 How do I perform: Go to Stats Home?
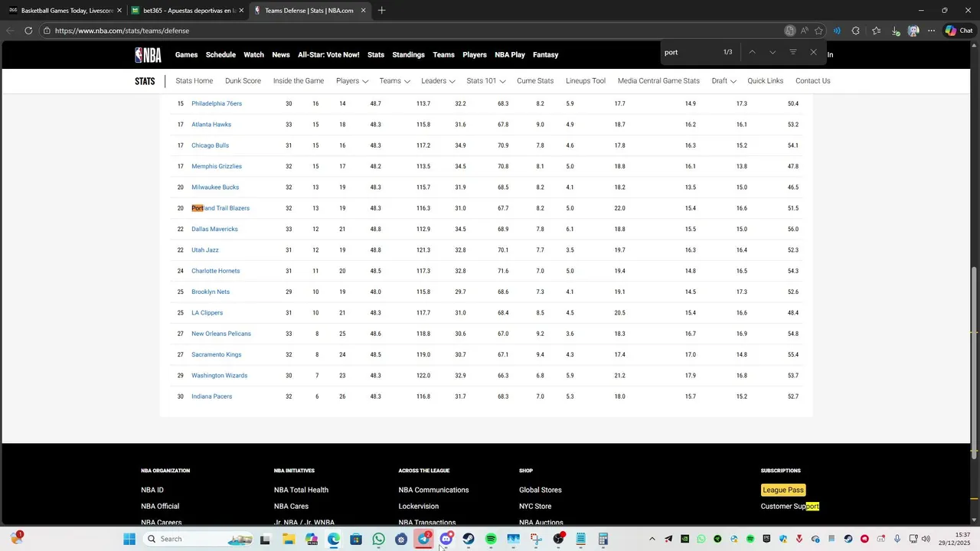coord(194,81)
